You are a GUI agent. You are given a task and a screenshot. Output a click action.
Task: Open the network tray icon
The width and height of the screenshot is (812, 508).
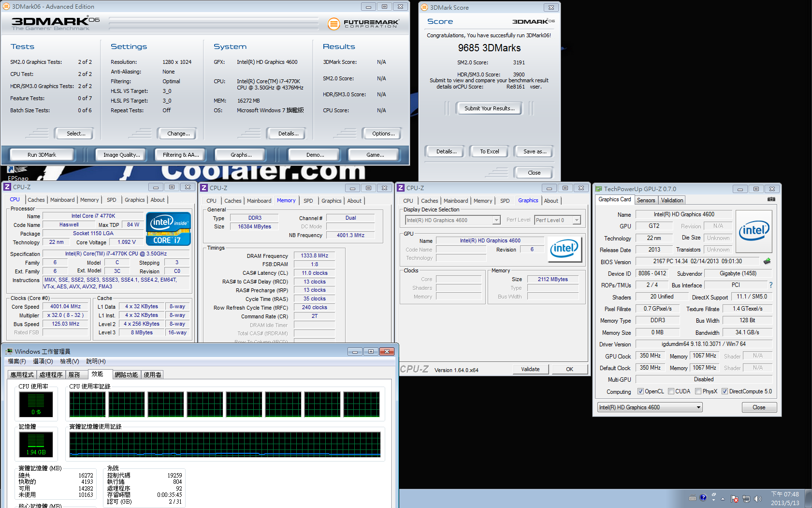[x=746, y=499]
